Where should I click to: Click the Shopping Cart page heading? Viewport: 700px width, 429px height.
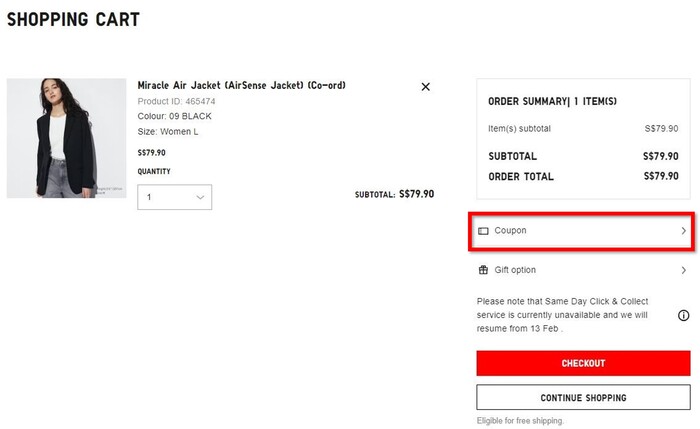[x=73, y=20]
